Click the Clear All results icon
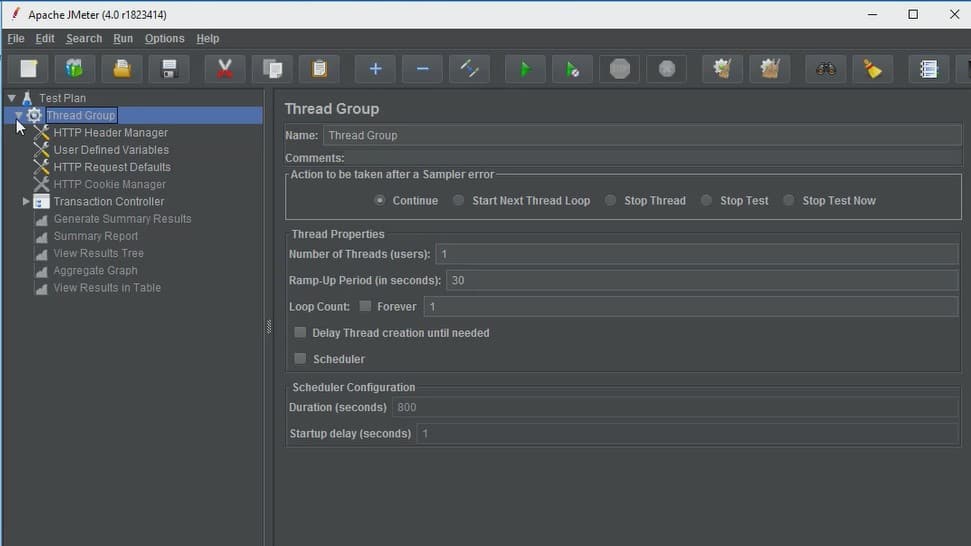Viewport: 971px width, 546px height. point(770,69)
